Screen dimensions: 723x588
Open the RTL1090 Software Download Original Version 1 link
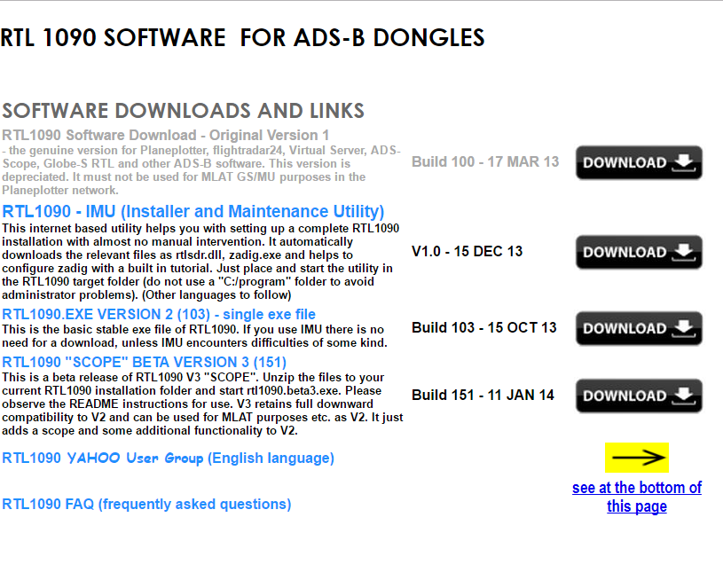(x=166, y=135)
